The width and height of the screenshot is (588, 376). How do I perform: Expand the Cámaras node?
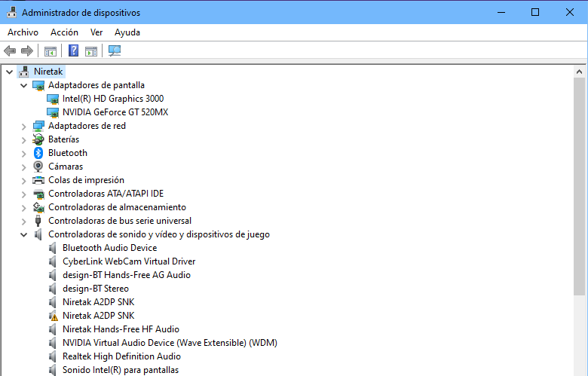[23, 167]
